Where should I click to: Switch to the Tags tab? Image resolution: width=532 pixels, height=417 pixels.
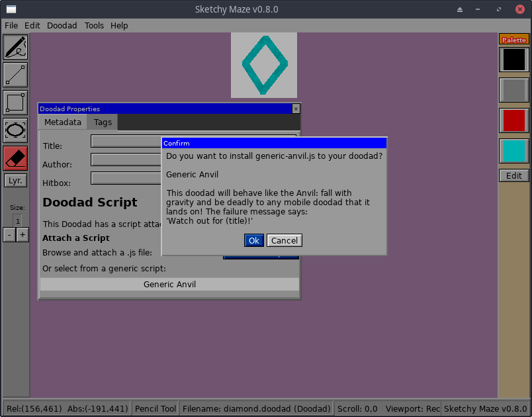point(102,122)
